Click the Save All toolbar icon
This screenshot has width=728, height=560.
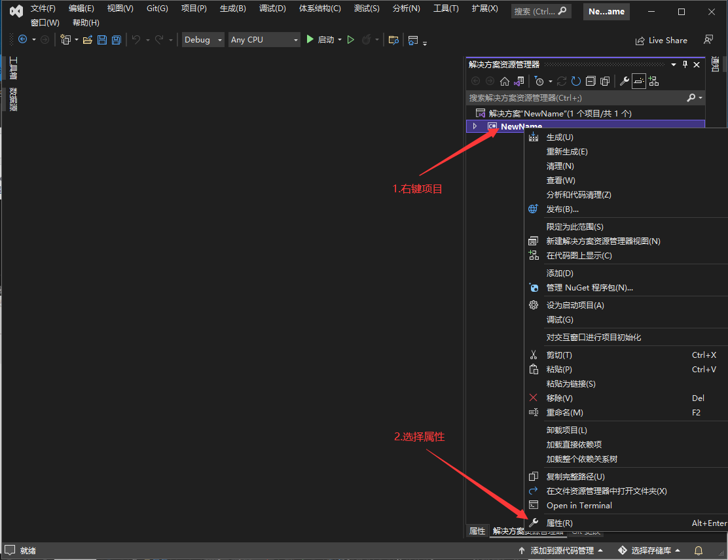coord(117,40)
